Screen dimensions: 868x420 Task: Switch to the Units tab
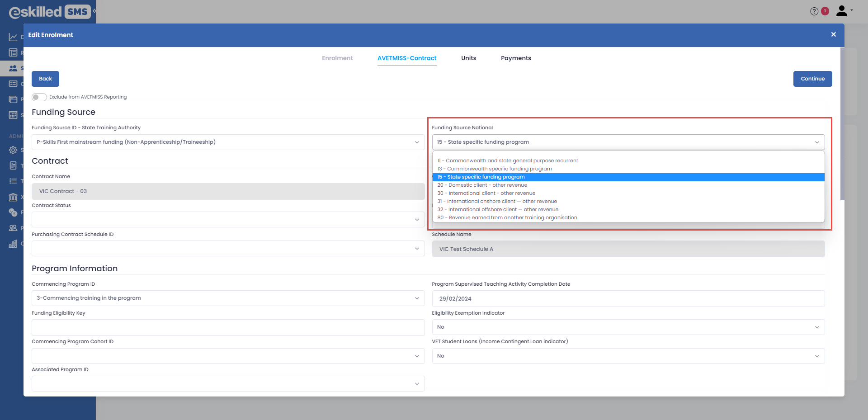point(468,58)
